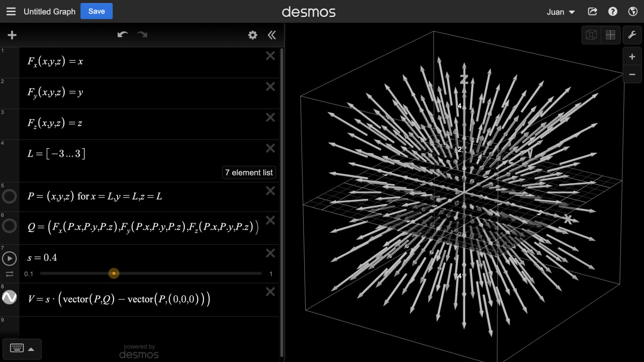Open the language globe menu

click(633, 11)
